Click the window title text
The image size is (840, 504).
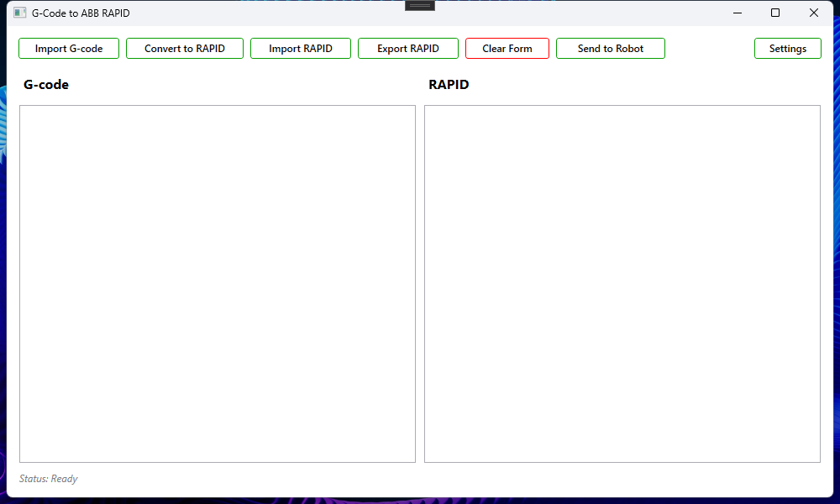81,13
